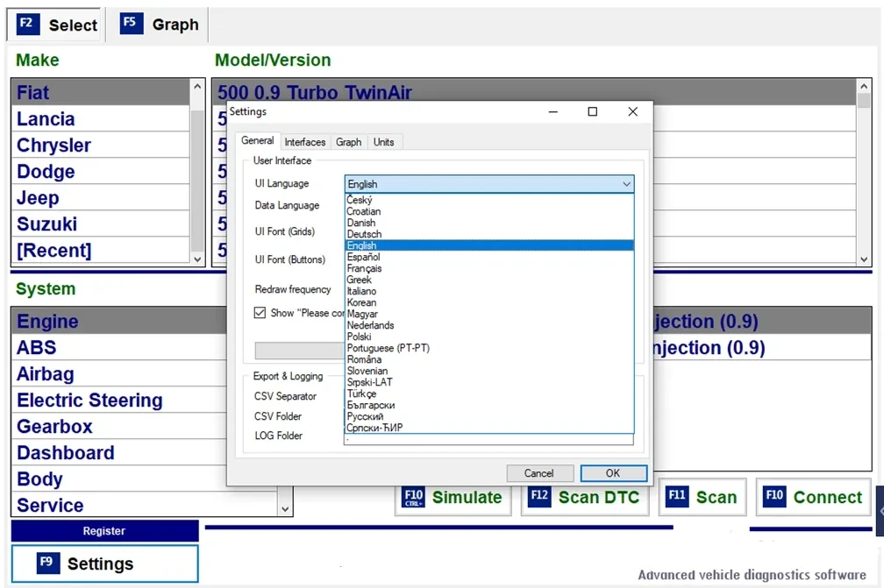884x588 pixels.
Task: Minimize the Settings dialog window
Action: (553, 111)
